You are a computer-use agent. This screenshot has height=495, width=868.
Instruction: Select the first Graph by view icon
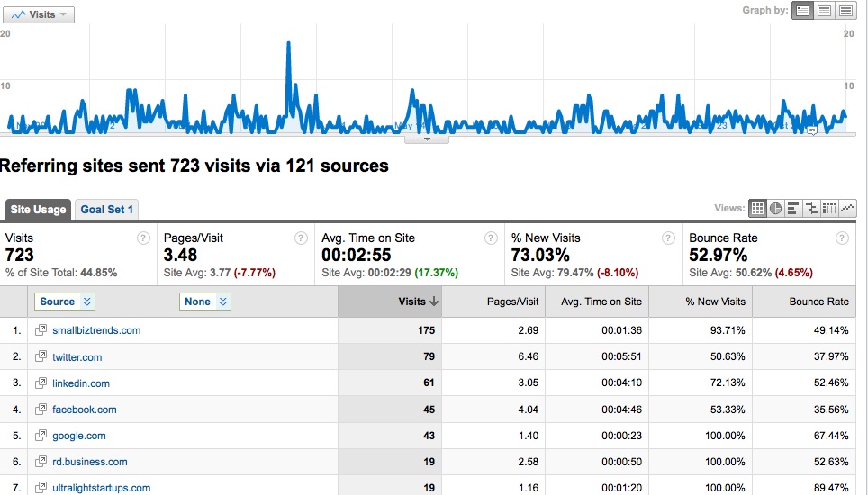[802, 11]
